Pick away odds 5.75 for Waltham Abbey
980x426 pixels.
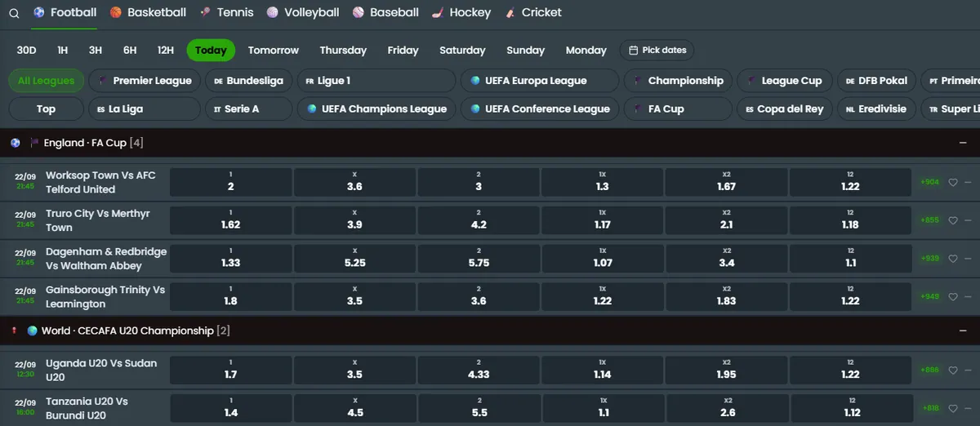[x=479, y=258]
